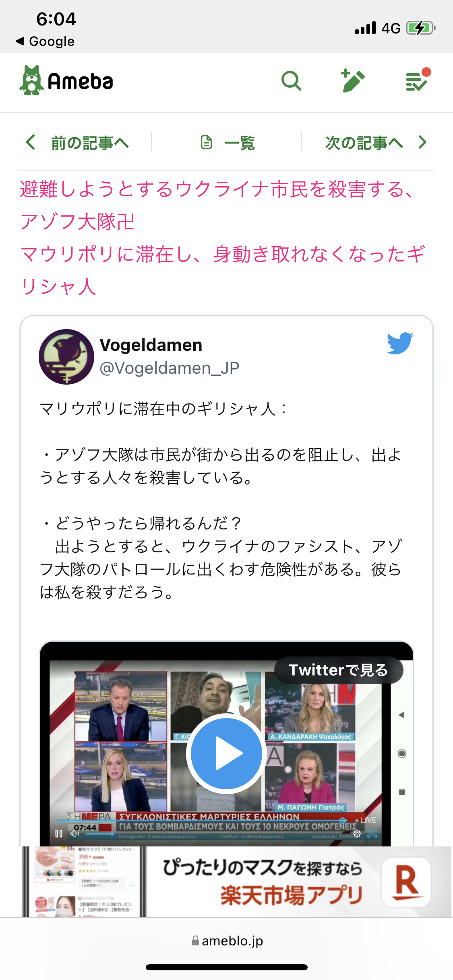Toggle fullscreen on the embedded video
This screenshot has width=453, height=980.
point(372,834)
